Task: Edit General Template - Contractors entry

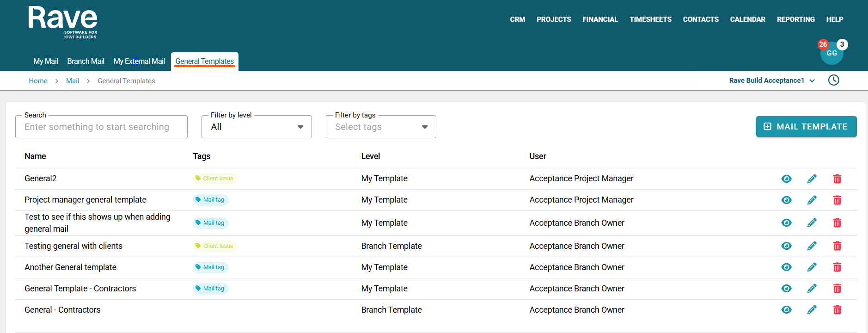Action: [x=812, y=289]
